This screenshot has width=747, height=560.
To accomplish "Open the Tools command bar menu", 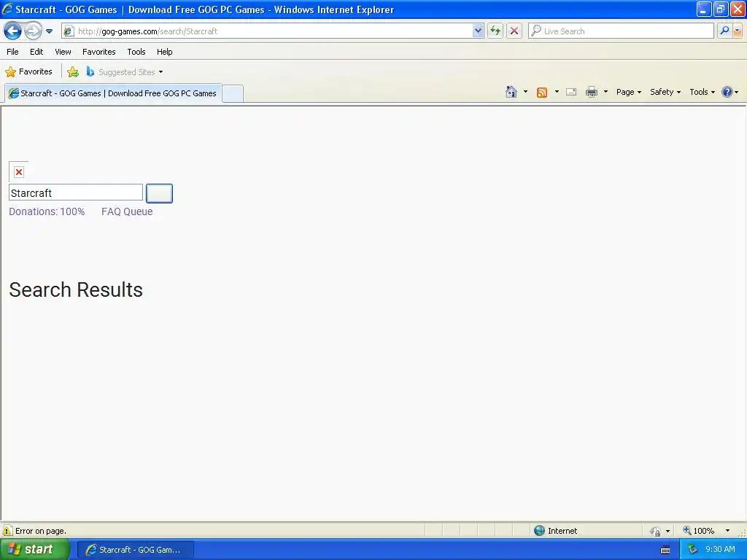I will (x=702, y=92).
